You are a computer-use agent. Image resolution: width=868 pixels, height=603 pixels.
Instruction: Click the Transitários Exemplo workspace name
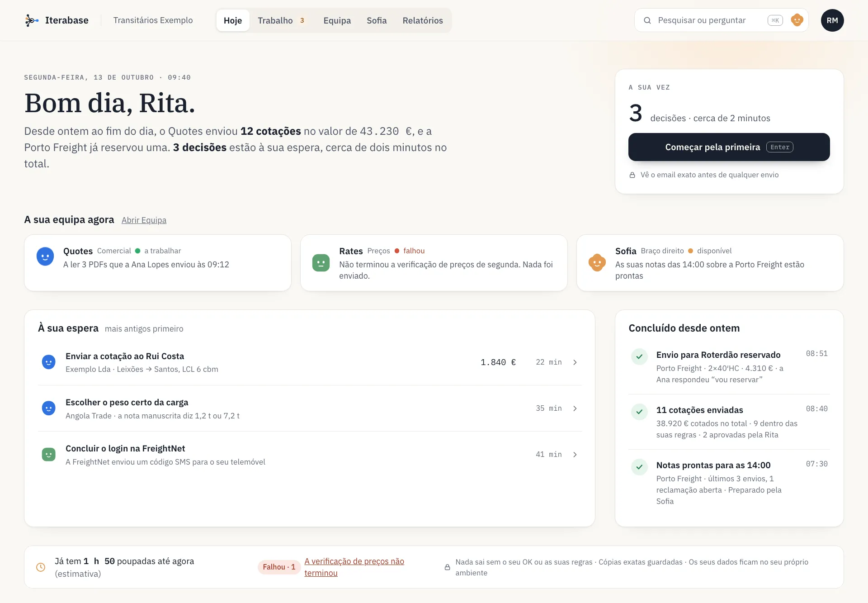[x=153, y=20]
